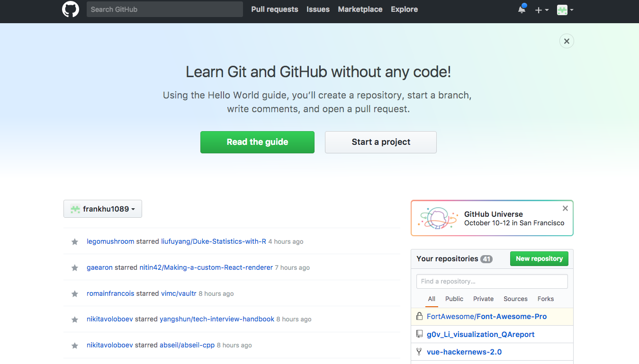Open legomushroom's profile link
Image resolution: width=639 pixels, height=364 pixels.
pos(110,241)
